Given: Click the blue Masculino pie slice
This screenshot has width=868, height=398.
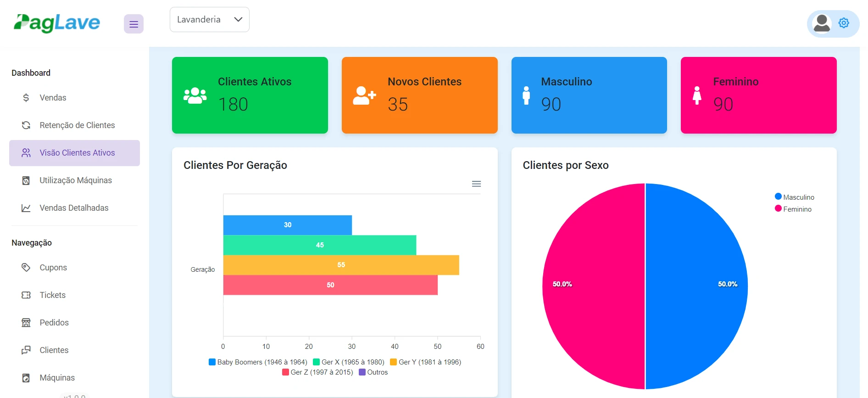Looking at the screenshot, I should pyautogui.click(x=697, y=286).
